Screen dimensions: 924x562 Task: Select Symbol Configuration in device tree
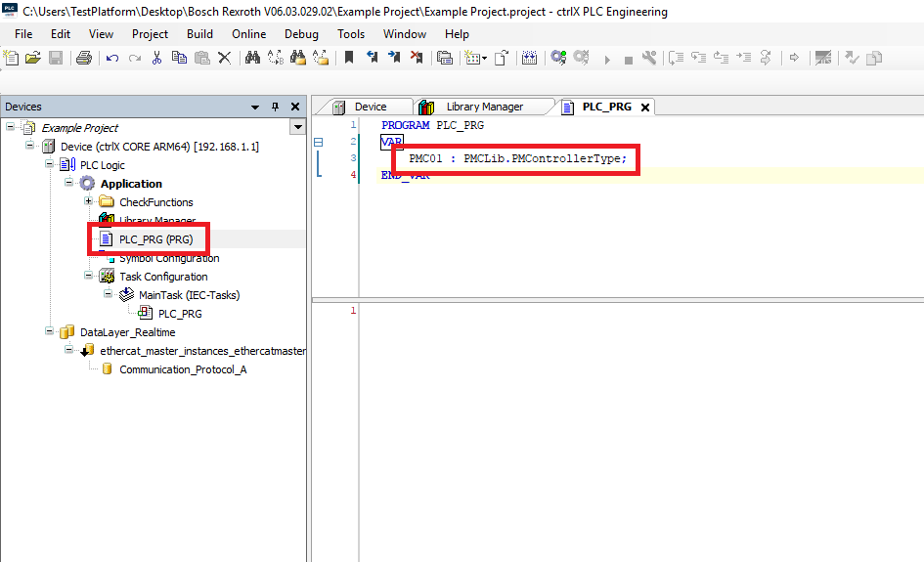(x=168, y=259)
